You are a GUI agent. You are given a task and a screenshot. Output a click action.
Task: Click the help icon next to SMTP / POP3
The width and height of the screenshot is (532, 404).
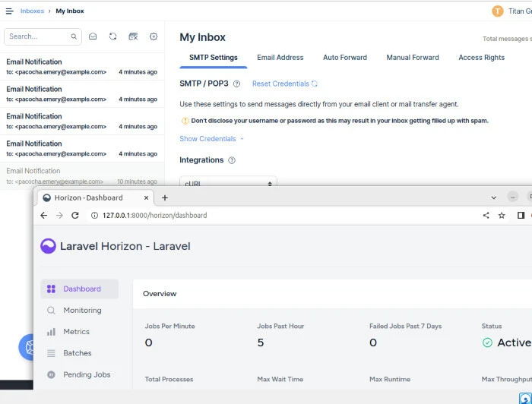click(x=236, y=84)
